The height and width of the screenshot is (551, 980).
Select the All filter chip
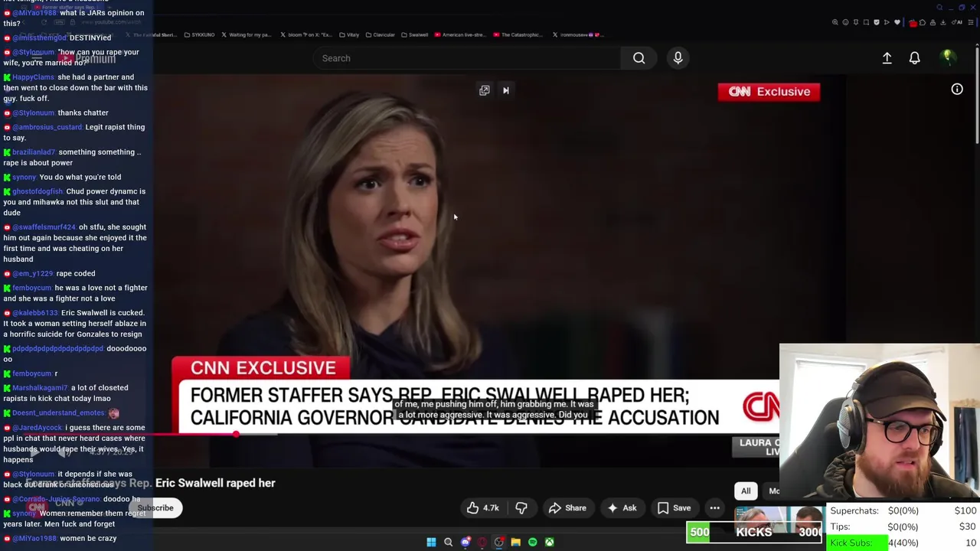click(746, 491)
